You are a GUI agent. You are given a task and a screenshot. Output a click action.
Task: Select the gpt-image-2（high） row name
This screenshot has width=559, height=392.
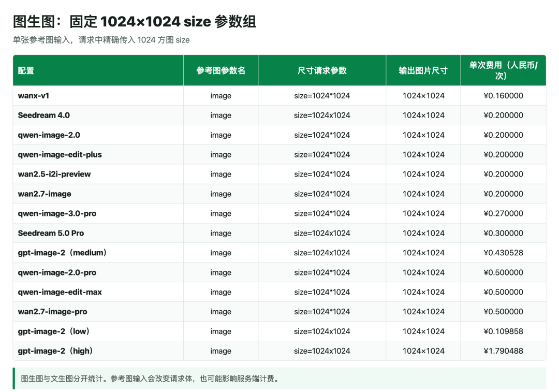point(56,351)
